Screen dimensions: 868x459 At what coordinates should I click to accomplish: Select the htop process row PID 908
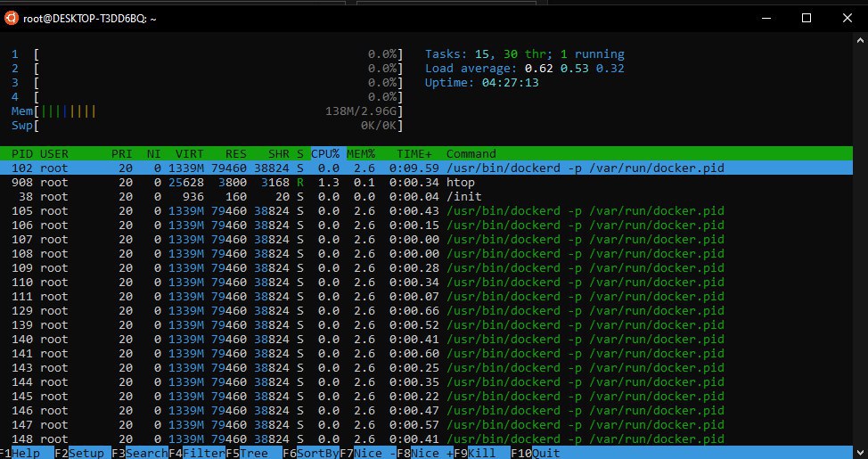(426, 182)
